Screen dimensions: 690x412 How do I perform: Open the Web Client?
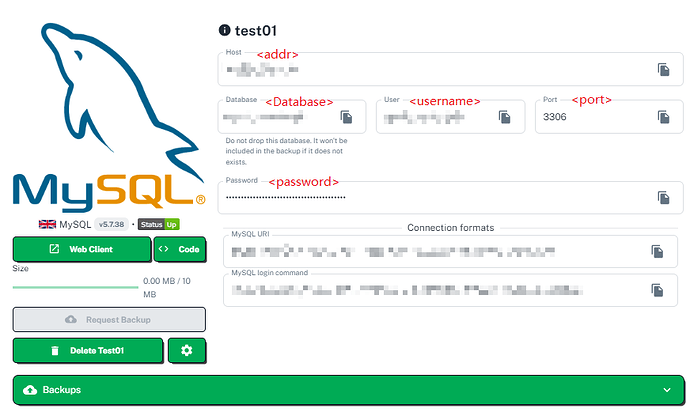[82, 249]
